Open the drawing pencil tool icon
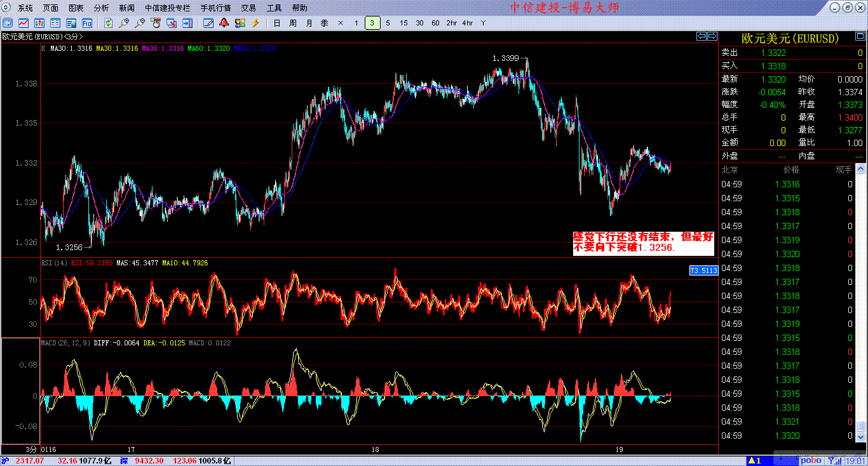 click(x=208, y=23)
